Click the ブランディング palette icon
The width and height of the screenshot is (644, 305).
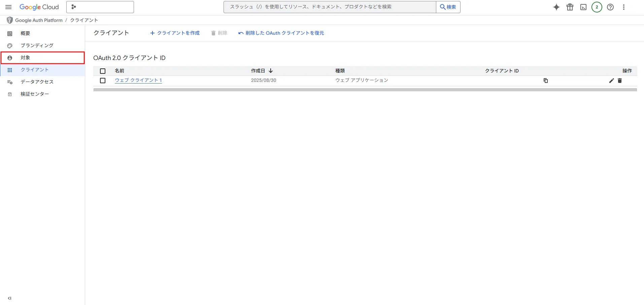tap(10, 46)
